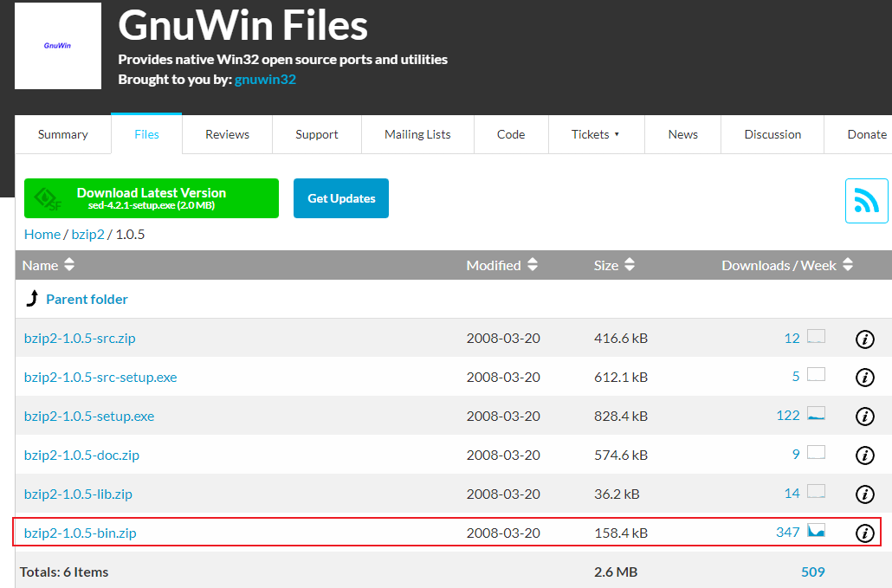Click the Get Updates button
892x588 pixels.
pyautogui.click(x=341, y=198)
